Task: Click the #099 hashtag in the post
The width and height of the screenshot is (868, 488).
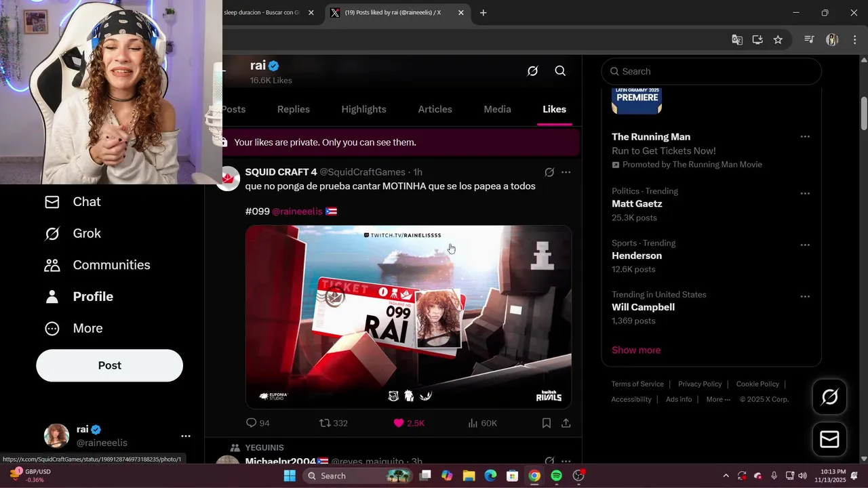Action: tap(257, 211)
